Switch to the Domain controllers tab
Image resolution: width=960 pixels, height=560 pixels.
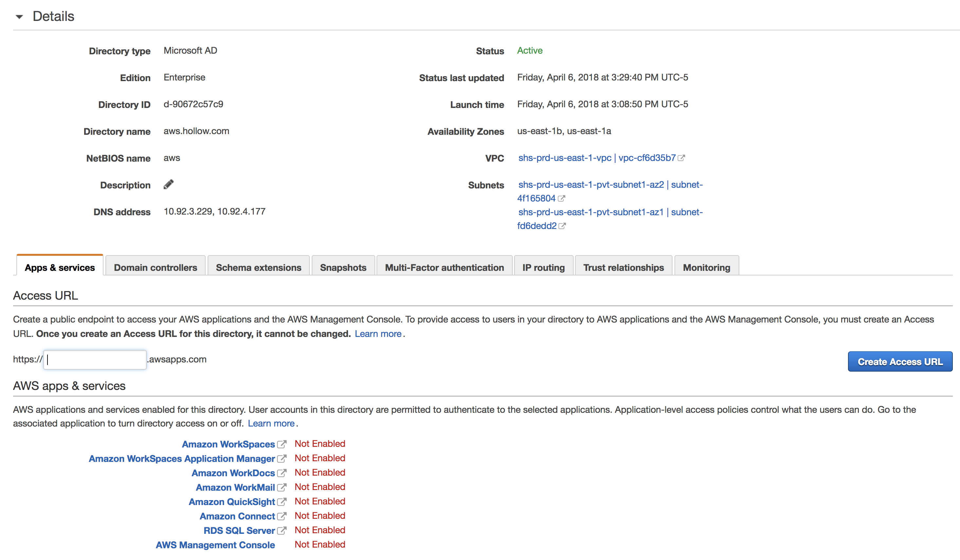pos(156,267)
